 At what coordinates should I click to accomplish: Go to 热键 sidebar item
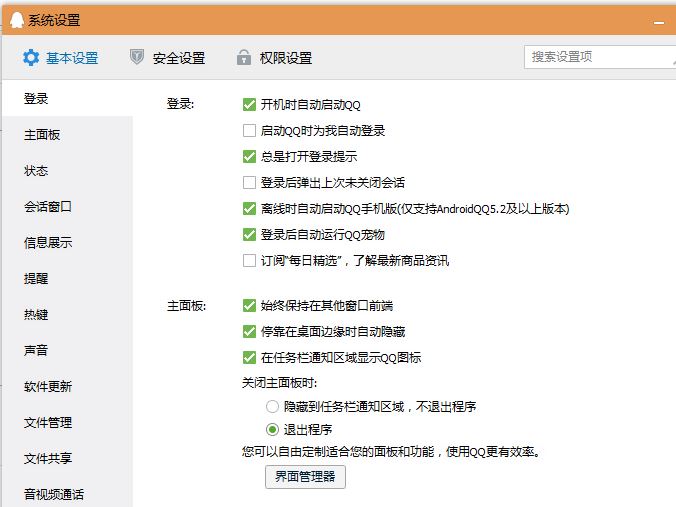click(x=67, y=315)
